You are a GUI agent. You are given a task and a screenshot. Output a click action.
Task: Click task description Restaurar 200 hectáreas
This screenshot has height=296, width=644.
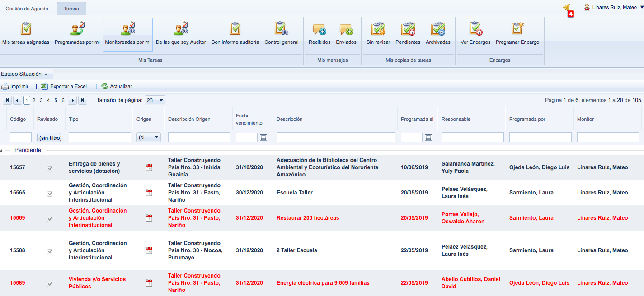click(x=308, y=218)
